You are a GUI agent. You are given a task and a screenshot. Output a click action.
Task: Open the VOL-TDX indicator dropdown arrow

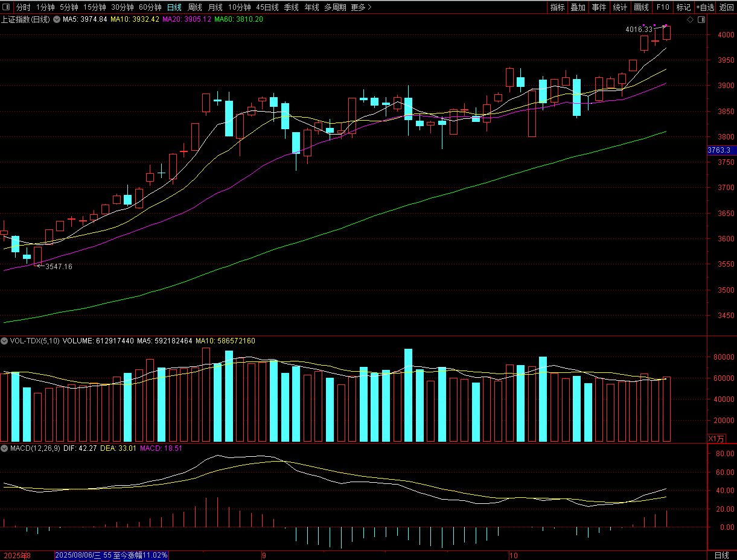click(5, 341)
